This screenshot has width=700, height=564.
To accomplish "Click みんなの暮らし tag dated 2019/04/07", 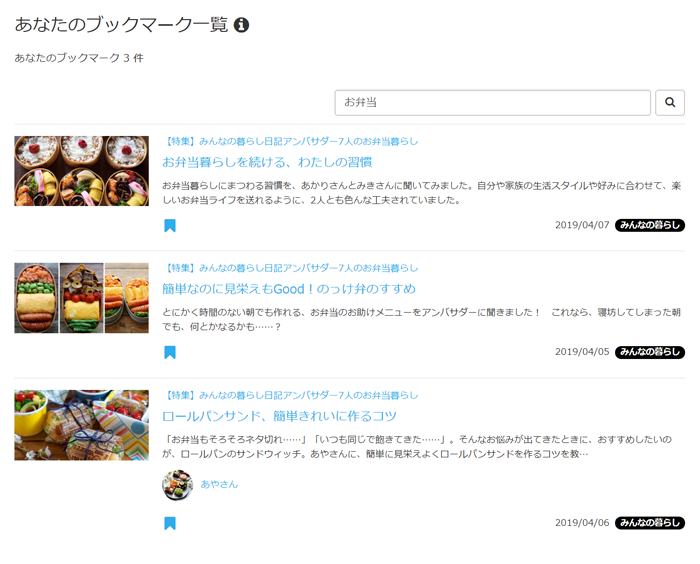I will click(650, 225).
